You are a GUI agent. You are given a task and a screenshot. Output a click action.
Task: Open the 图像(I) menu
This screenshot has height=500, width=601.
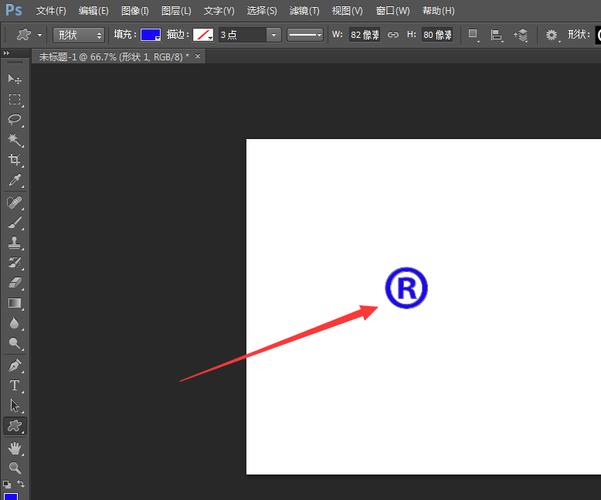[x=135, y=11]
